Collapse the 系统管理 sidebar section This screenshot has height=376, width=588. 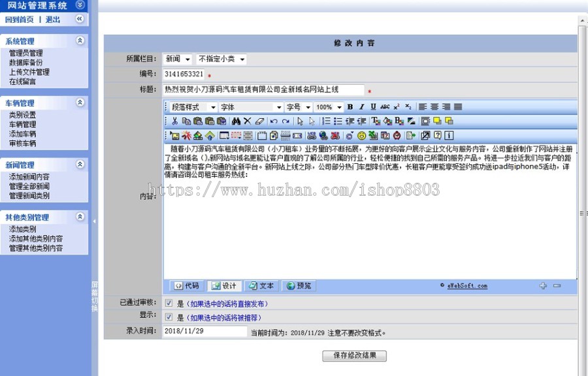80,40
